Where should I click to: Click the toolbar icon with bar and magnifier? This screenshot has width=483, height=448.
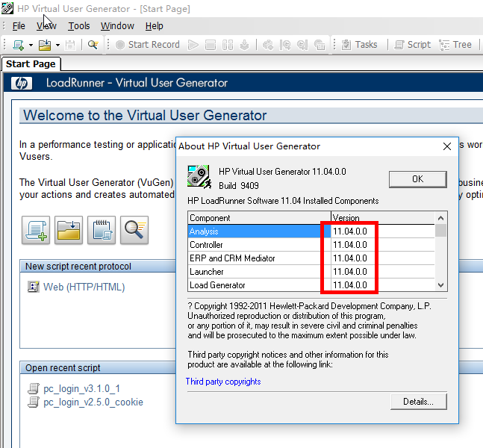(x=285, y=45)
